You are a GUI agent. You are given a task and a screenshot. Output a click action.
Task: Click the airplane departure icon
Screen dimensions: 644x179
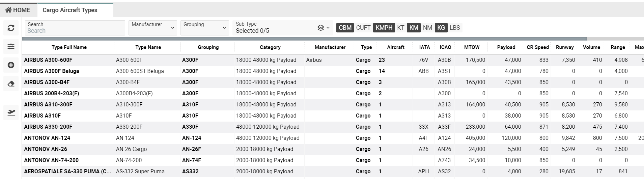[x=11, y=112]
